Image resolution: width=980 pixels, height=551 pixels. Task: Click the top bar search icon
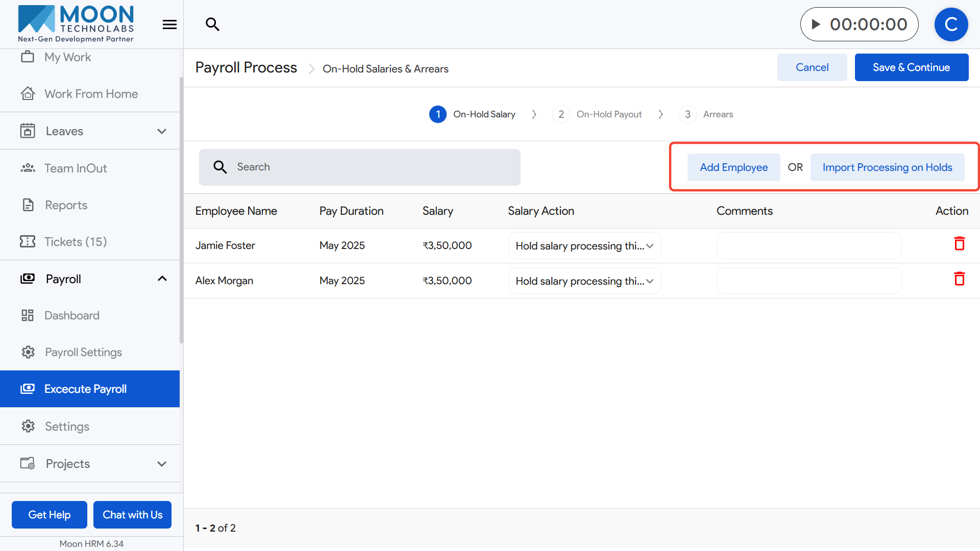coord(212,24)
